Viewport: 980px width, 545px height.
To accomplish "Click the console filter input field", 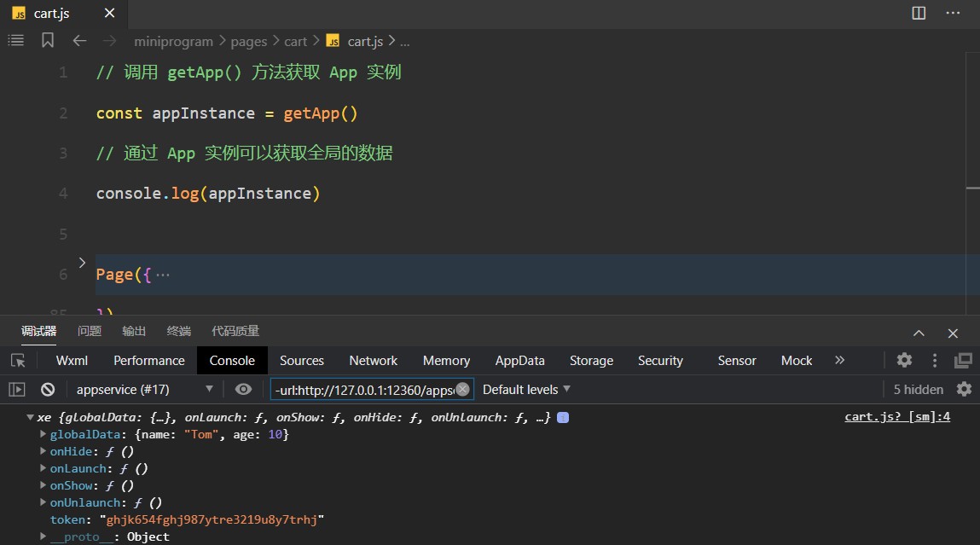I will pyautogui.click(x=363, y=390).
